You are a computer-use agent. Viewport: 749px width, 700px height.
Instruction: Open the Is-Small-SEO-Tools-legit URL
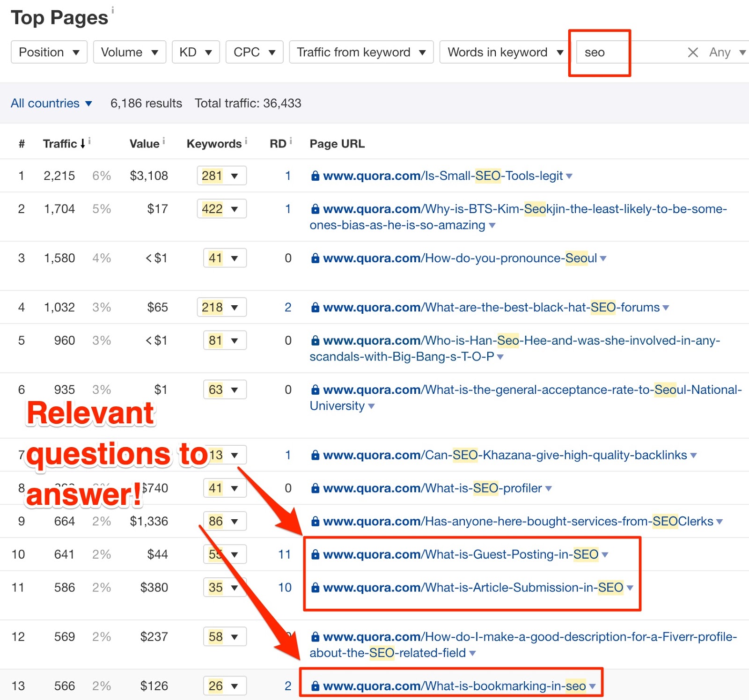(x=443, y=176)
